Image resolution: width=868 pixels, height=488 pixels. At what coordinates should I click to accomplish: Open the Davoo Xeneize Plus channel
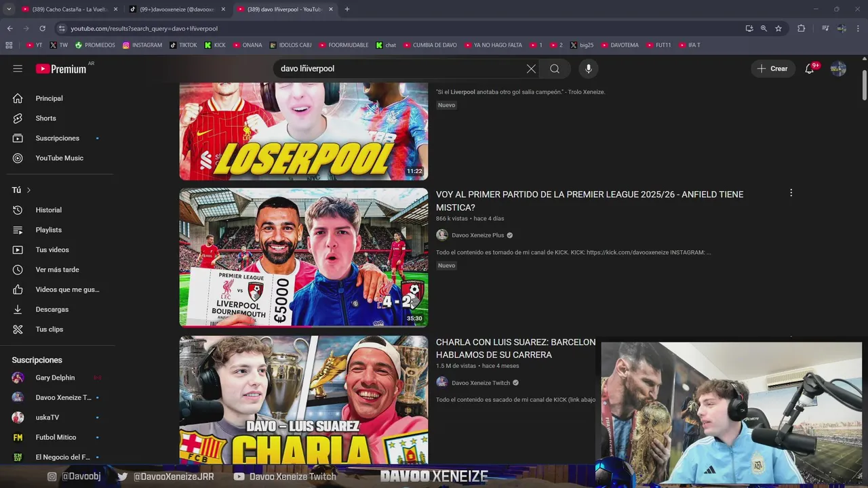coord(478,235)
